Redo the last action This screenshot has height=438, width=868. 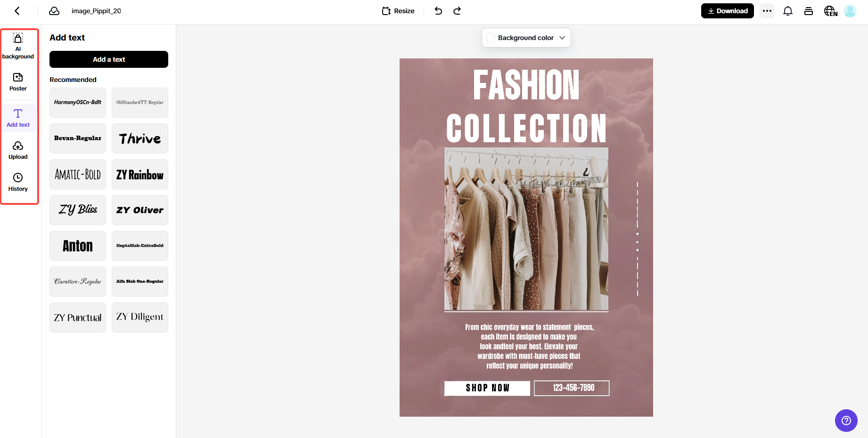(456, 10)
